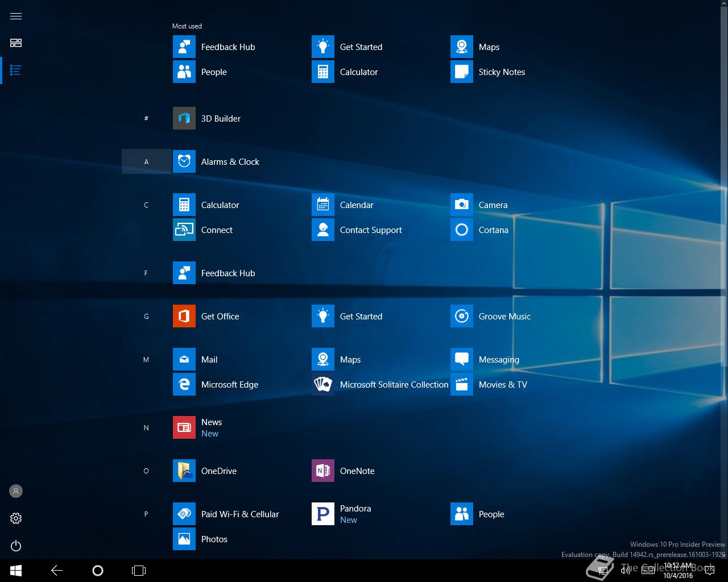Click the Windows Start button
This screenshot has width=728, height=582.
[x=16, y=571]
